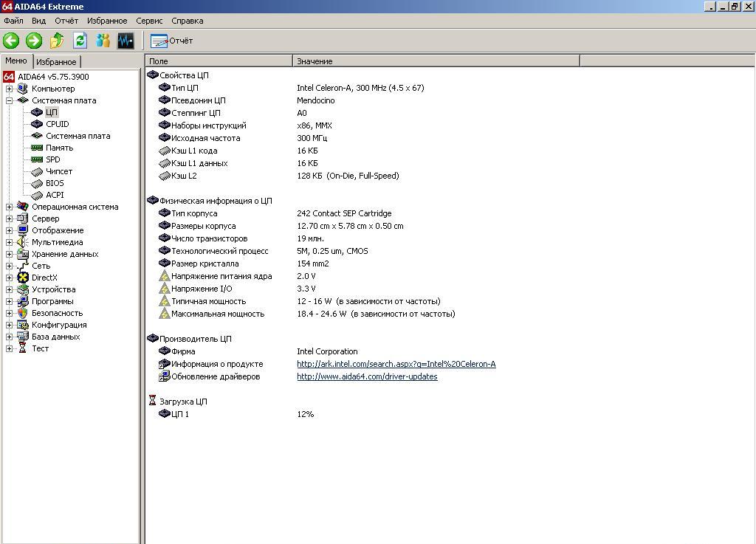
Task: Click the green Back arrow toolbar icon
Action: click(x=11, y=41)
